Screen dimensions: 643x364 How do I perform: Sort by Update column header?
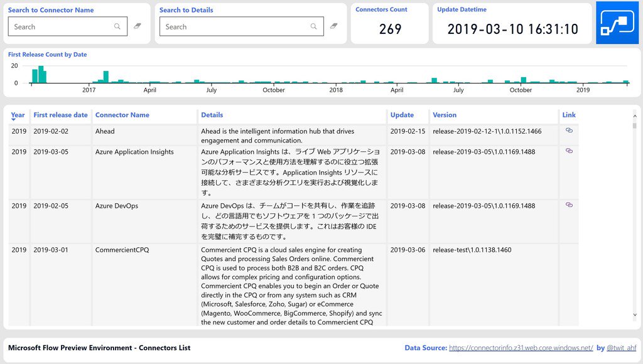402,115
